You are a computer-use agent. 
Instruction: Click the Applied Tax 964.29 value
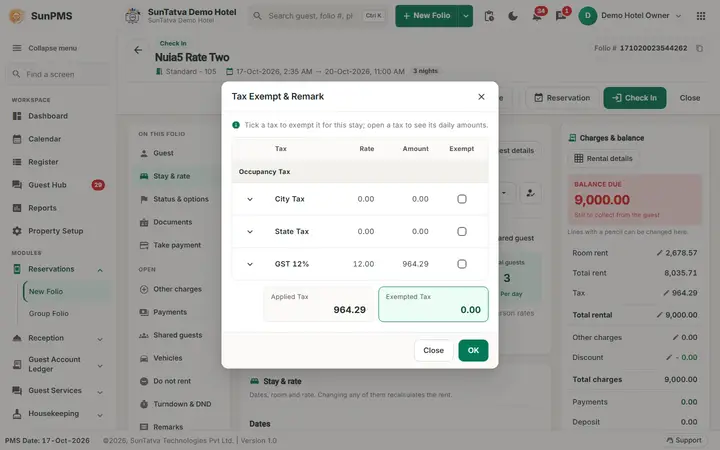[x=349, y=310]
